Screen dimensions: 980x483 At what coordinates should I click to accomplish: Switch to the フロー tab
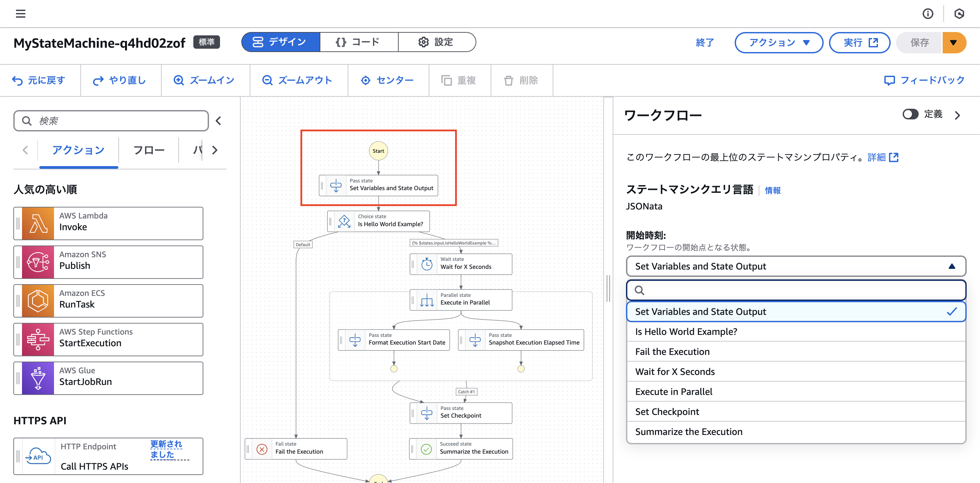coord(149,150)
